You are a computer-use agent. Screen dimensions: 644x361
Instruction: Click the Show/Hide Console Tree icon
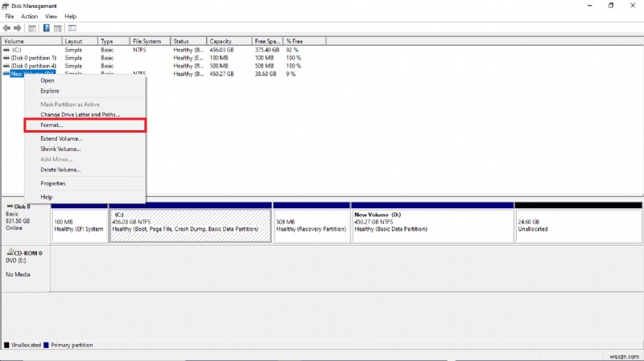[x=32, y=28]
